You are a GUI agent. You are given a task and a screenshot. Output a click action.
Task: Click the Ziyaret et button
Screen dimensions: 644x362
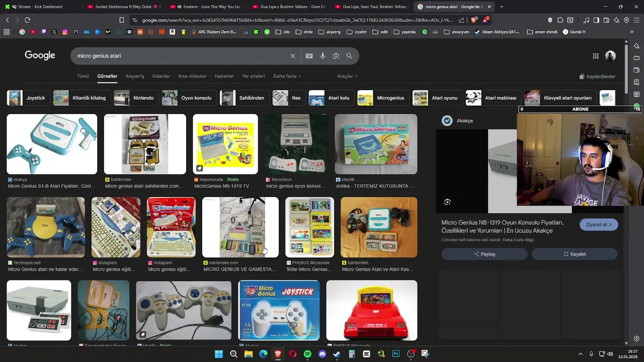599,225
